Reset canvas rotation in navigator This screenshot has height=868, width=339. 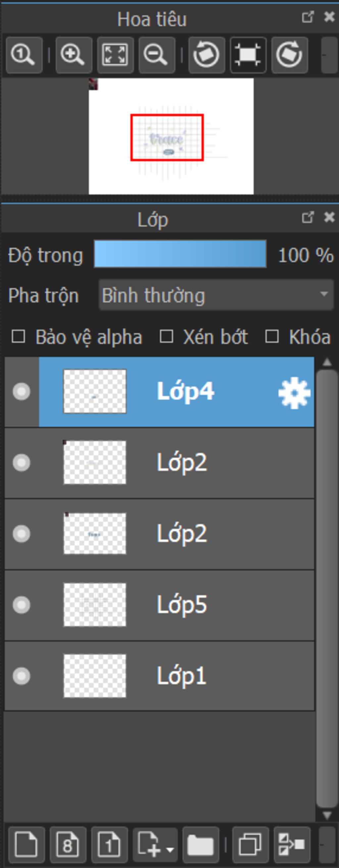pyautogui.click(x=248, y=55)
